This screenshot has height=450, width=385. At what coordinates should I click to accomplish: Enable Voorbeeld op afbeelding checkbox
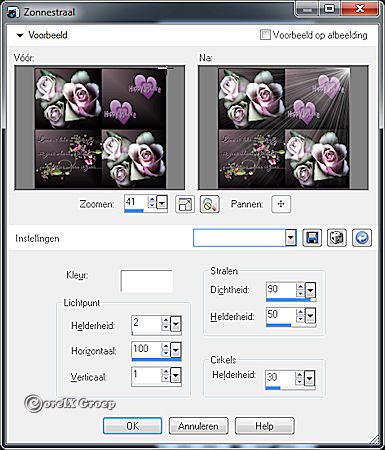pos(265,35)
